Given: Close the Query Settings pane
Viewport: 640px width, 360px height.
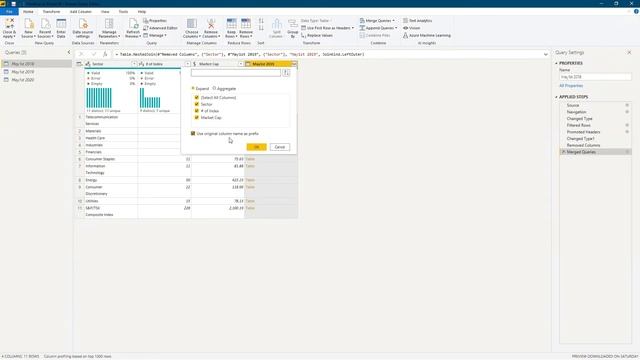Looking at the screenshot, I should click(x=629, y=52).
